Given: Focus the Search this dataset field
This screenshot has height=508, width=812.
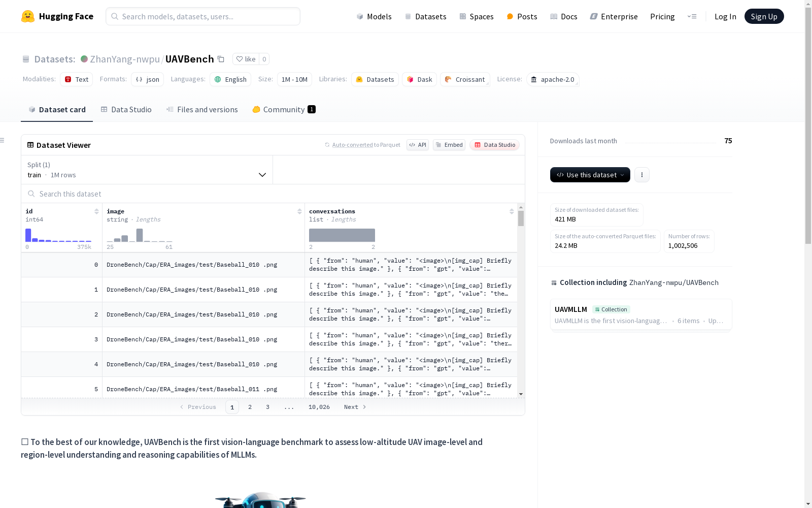Looking at the screenshot, I should click(x=273, y=194).
